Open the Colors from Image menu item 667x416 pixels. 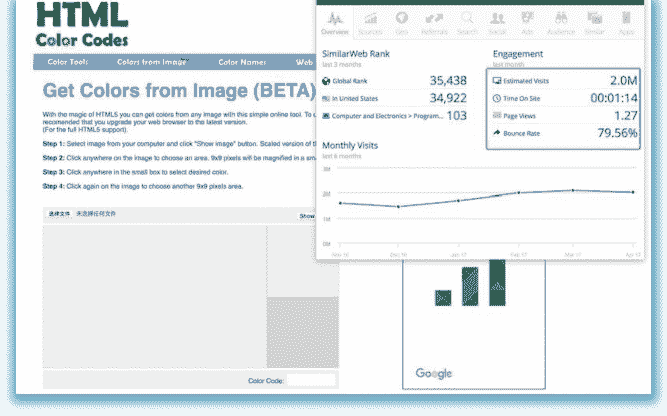pyautogui.click(x=153, y=62)
